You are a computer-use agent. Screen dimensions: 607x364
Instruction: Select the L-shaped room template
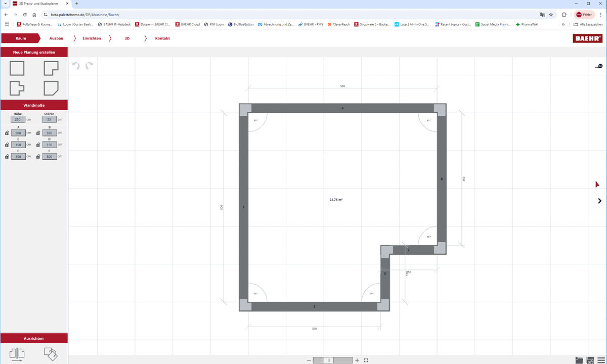(51, 68)
